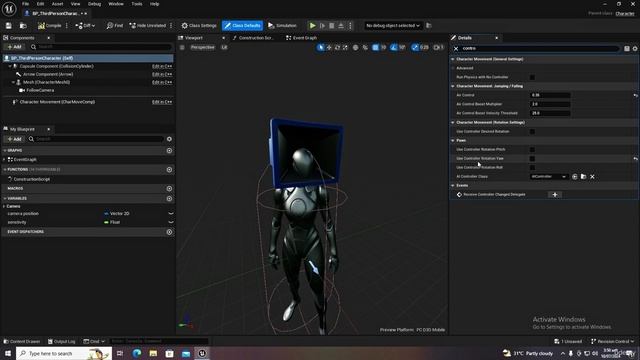640x360 pixels.
Task: Open the Debug menu
Action: tap(94, 4)
